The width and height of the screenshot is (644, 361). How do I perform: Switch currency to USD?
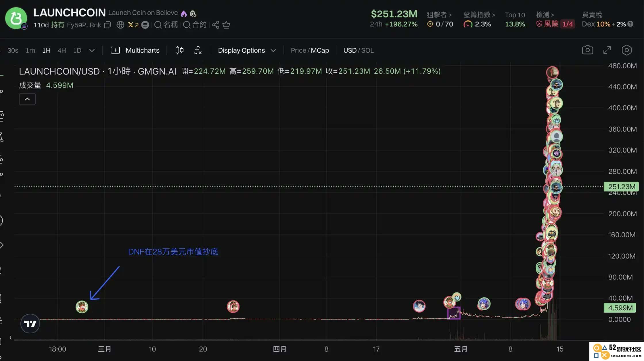pos(350,50)
